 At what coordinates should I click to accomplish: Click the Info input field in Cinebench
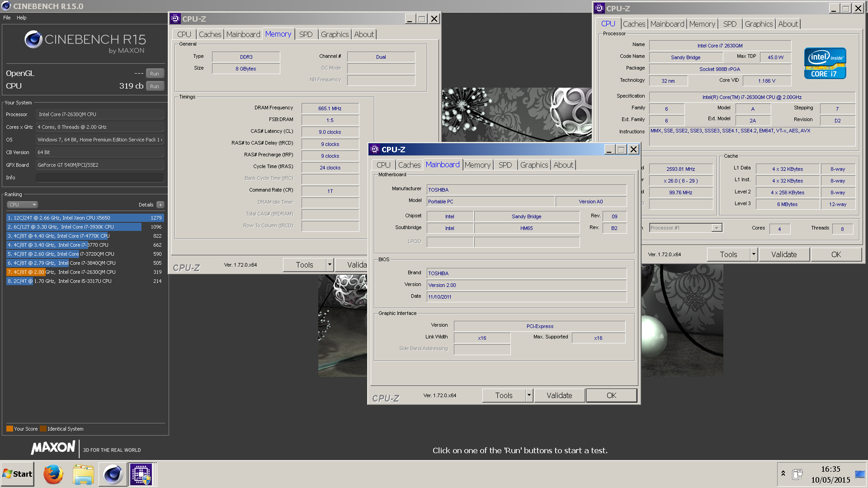[x=100, y=178]
